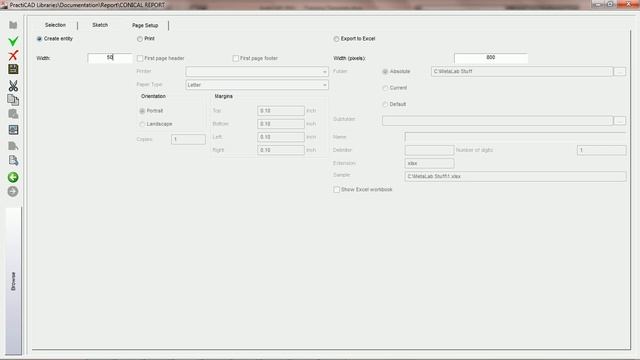Image resolution: width=640 pixels, height=360 pixels.
Task: Click browse button next to Folder path
Action: [620, 72]
